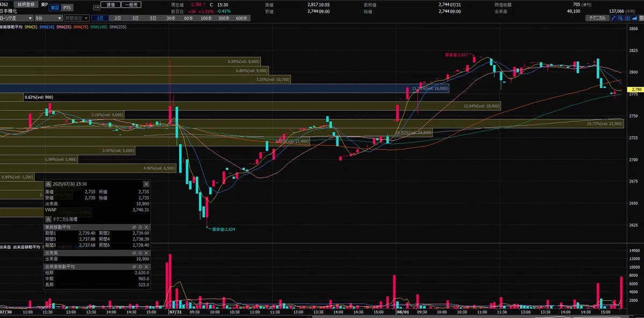Click the current price tag 2,780 on axis
The width and height of the screenshot is (644, 318).
636,89
